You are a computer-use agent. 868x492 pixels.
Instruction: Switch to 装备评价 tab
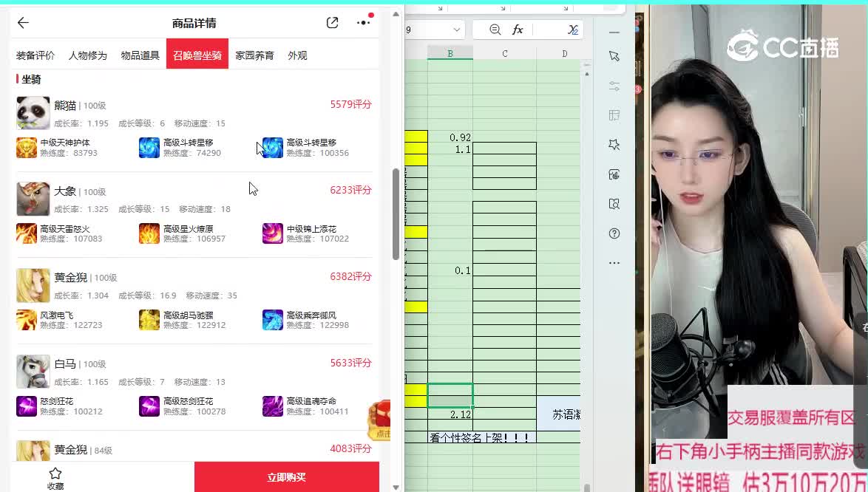pos(35,55)
